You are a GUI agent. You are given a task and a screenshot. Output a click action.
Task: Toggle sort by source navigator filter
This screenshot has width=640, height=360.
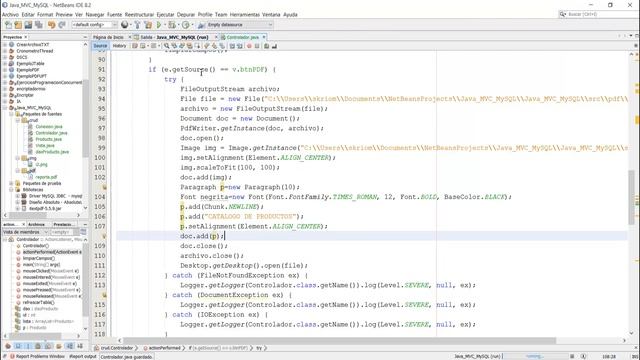point(80,346)
